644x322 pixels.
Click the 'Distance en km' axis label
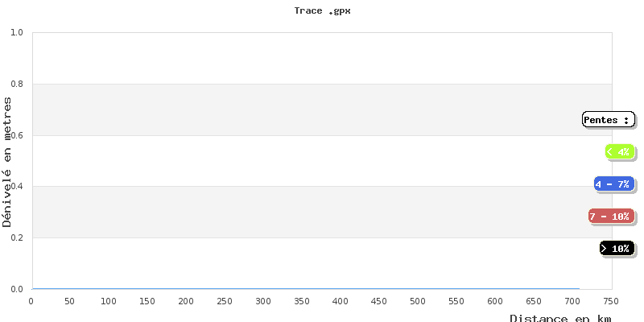pos(560,318)
